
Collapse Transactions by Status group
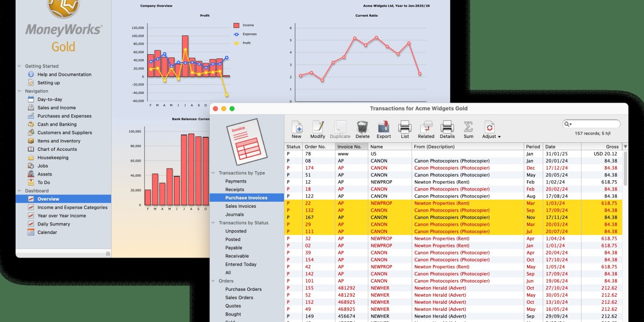point(214,223)
